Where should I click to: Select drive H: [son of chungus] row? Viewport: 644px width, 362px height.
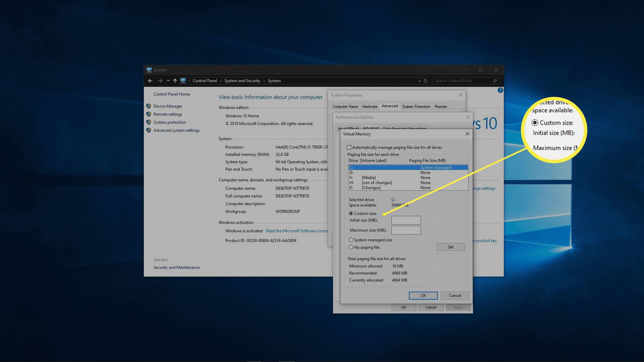[408, 183]
